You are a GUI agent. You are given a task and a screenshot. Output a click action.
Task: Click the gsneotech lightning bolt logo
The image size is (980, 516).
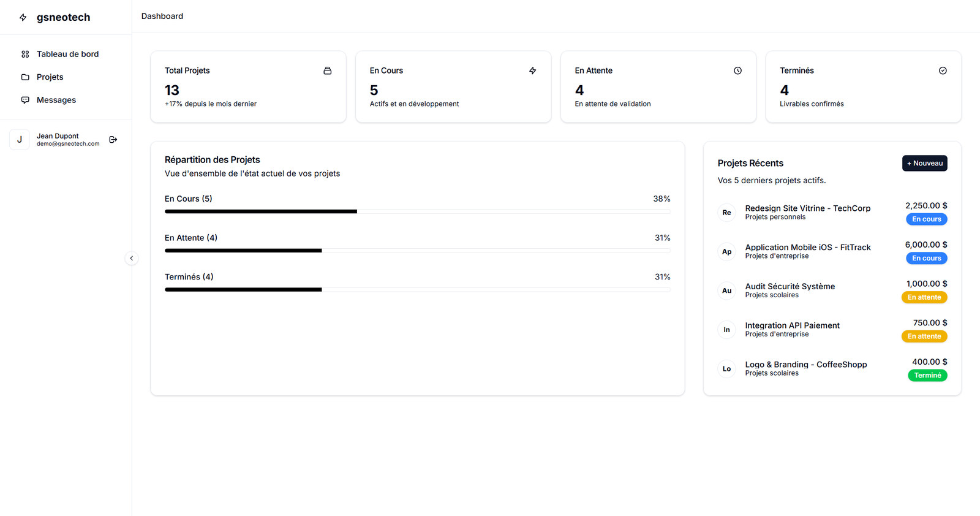[x=23, y=17]
